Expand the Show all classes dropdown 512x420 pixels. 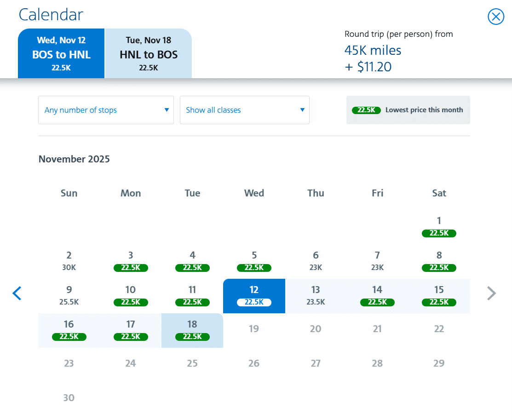tap(244, 110)
